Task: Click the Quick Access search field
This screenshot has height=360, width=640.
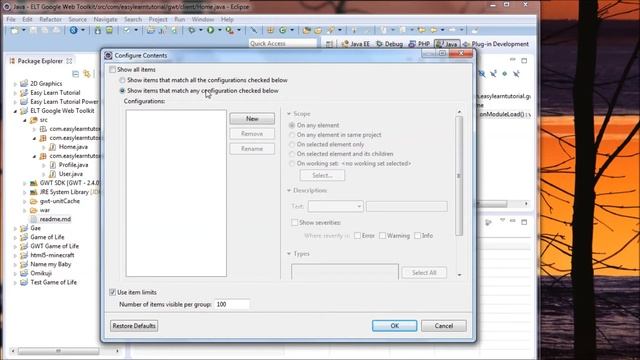Action: (x=282, y=43)
